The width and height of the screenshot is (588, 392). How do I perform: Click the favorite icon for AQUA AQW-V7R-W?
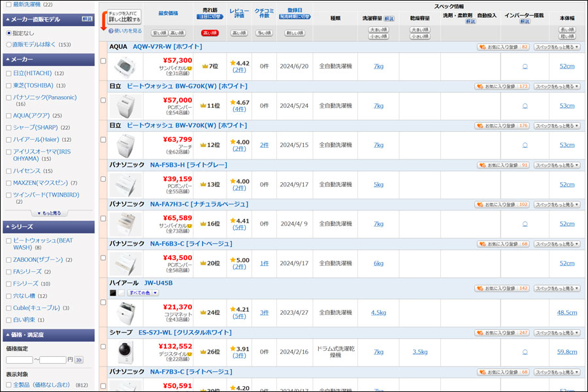[x=483, y=47]
